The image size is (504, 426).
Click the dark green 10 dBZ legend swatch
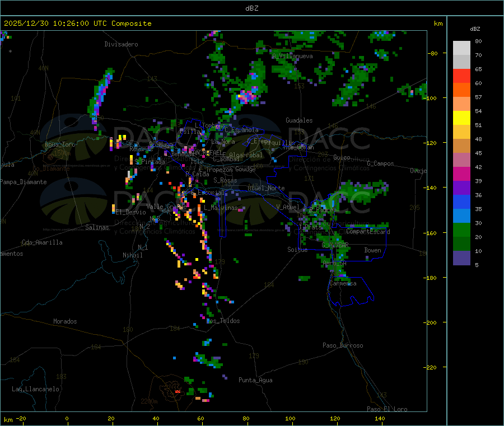point(461,244)
